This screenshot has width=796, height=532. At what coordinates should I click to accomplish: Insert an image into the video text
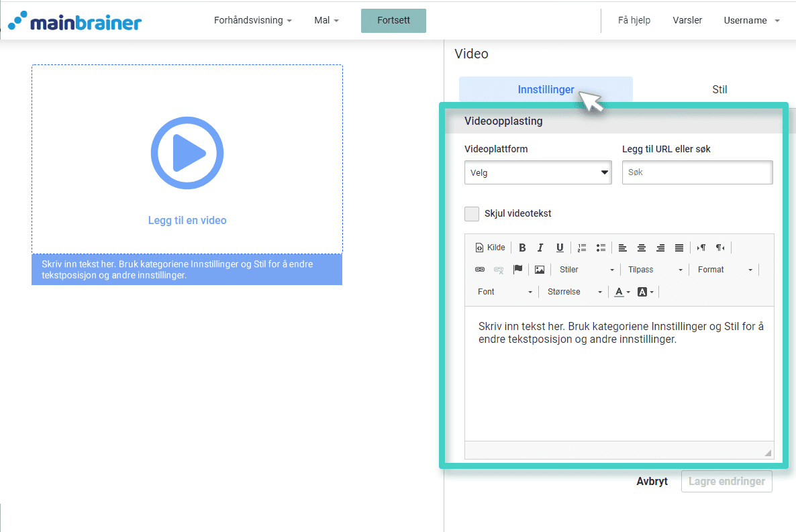click(540, 269)
